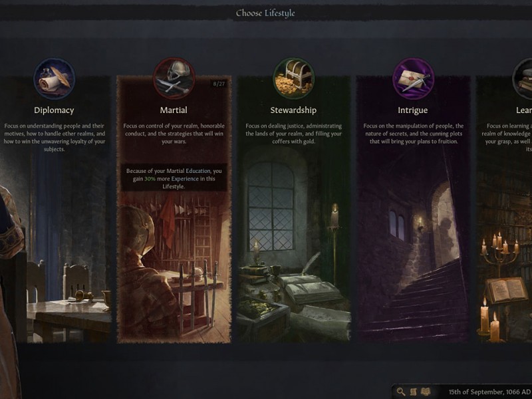This screenshot has height=399, width=532.
Task: Click the Diplomacy scroll and quill icon
Action: point(55,78)
